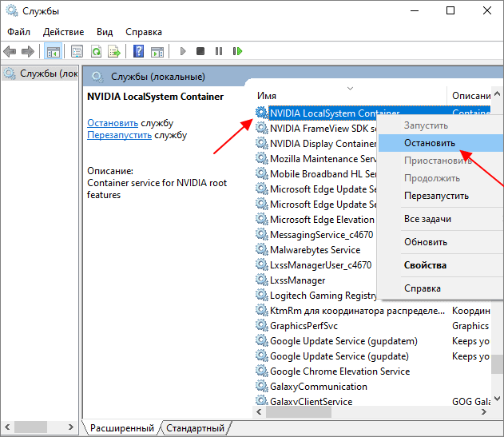The height and width of the screenshot is (437, 504).
Task: Toggle the show/hide console tree icon
Action: (53, 51)
